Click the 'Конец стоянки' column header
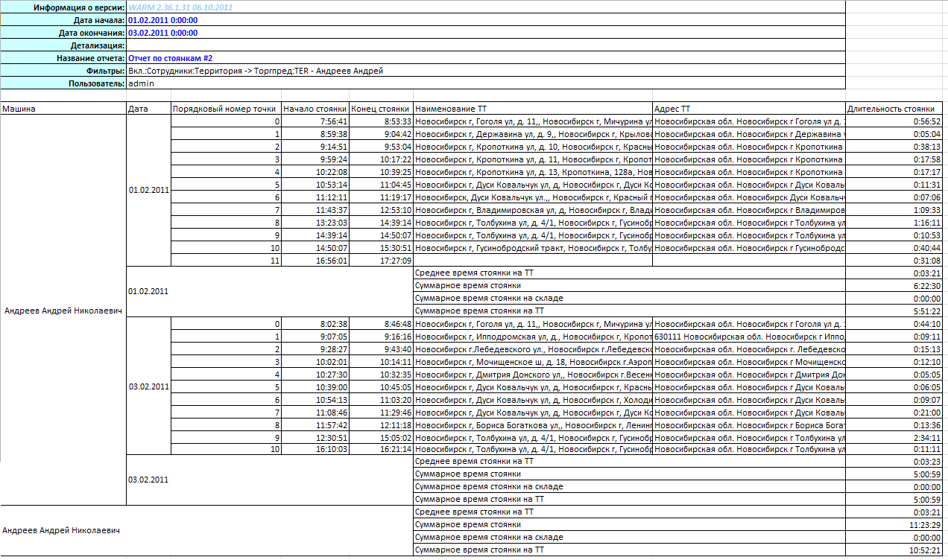 coord(381,109)
